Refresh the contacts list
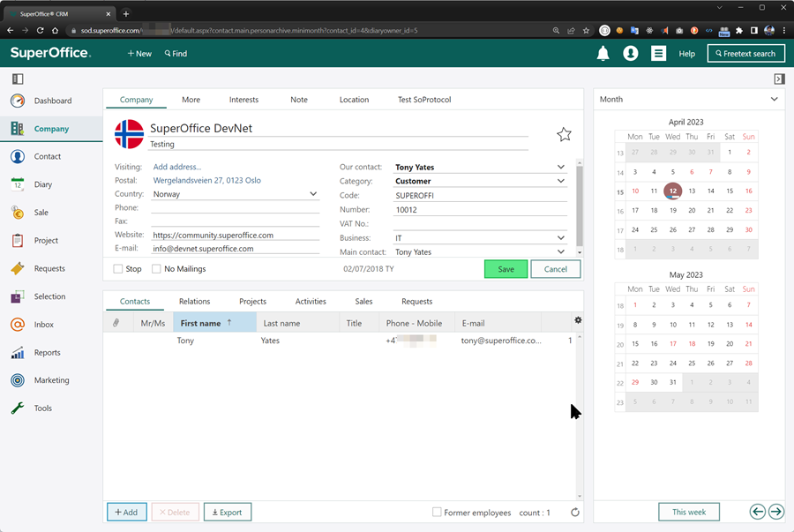Viewport: 794px width, 532px height. [575, 513]
